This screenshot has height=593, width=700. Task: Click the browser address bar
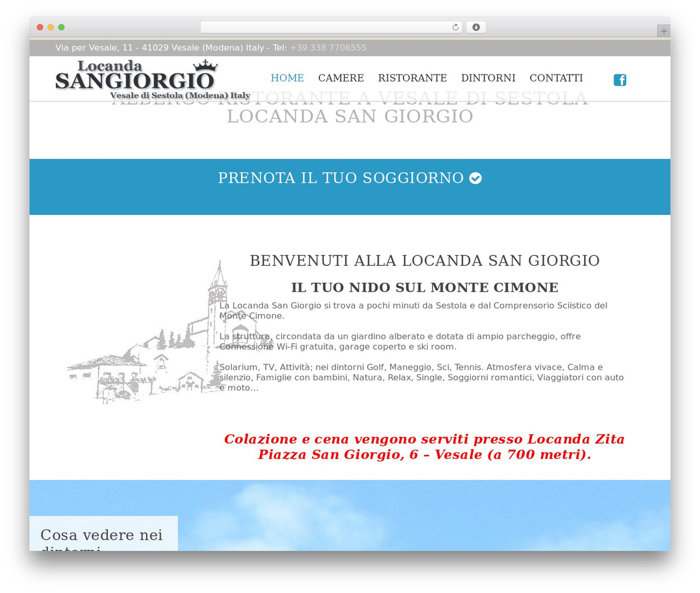tap(331, 27)
